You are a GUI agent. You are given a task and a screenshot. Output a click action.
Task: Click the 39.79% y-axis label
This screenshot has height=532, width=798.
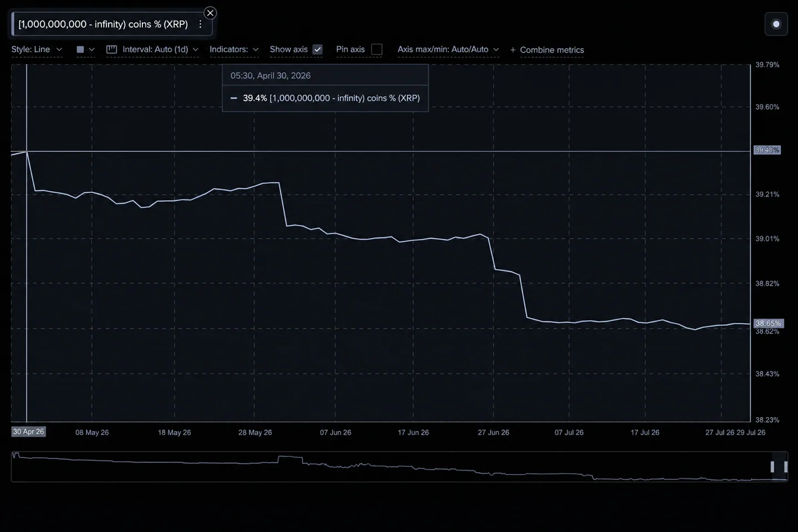(767, 65)
